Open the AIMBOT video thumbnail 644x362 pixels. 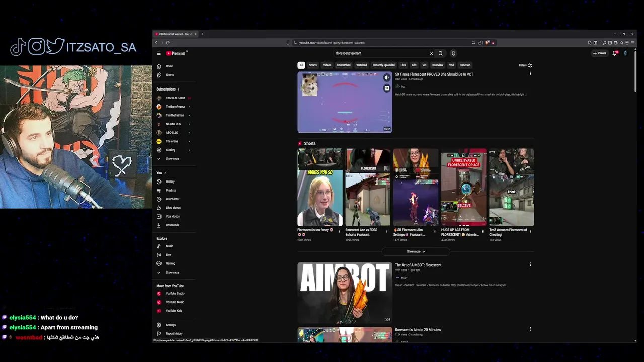pos(345,293)
